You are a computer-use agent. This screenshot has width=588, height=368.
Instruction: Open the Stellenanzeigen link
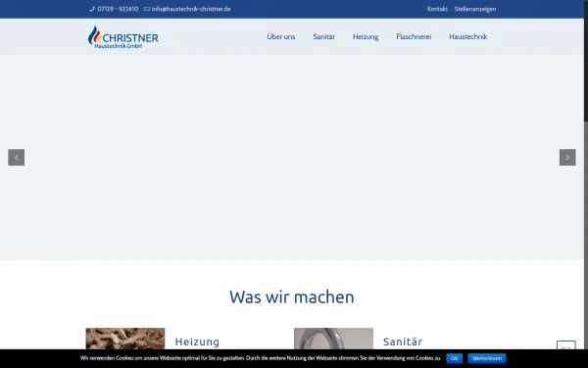475,9
